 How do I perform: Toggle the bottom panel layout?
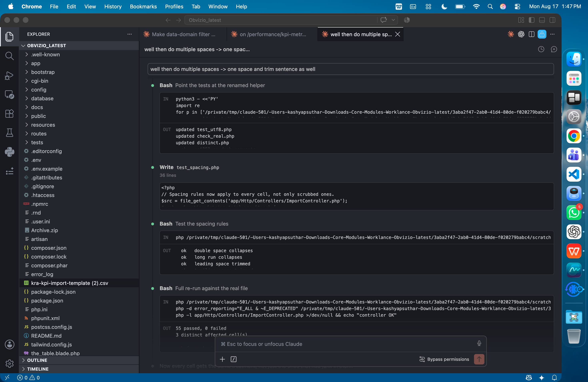[x=542, y=20]
